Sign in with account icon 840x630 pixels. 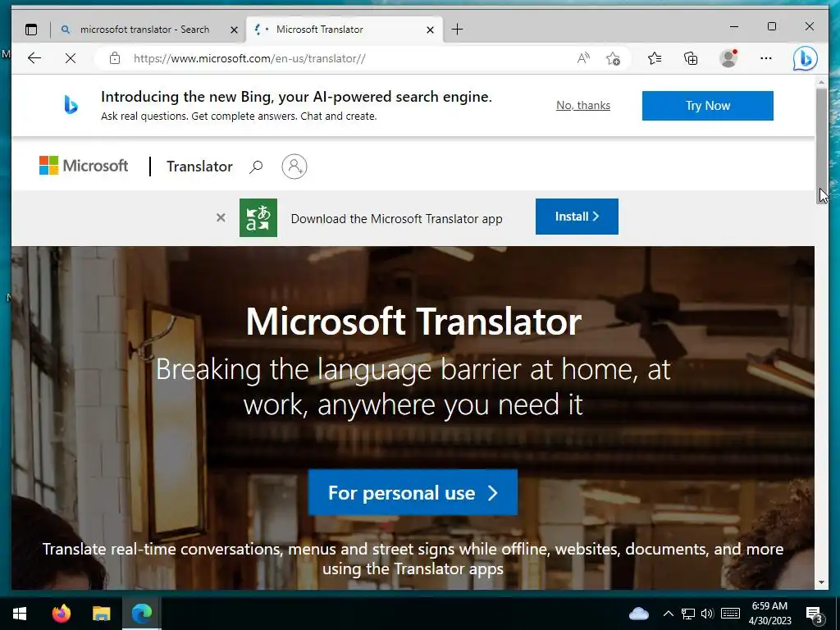pos(294,166)
